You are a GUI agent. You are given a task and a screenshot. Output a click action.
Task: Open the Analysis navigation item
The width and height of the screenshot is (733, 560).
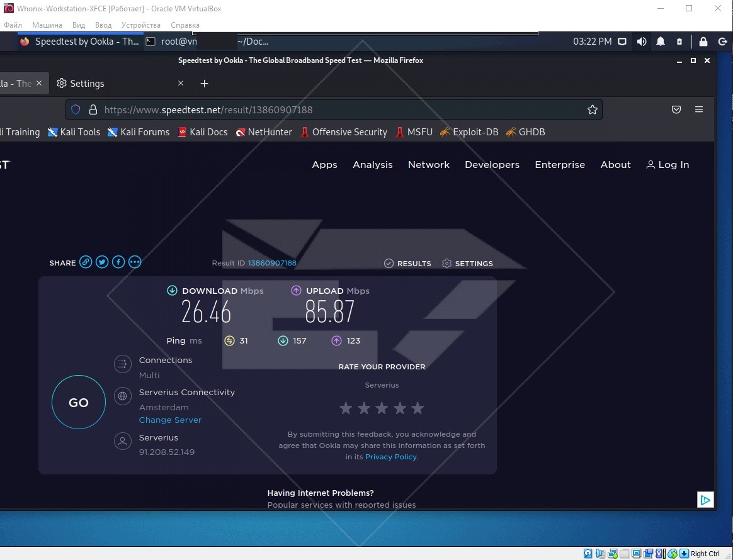pyautogui.click(x=373, y=165)
